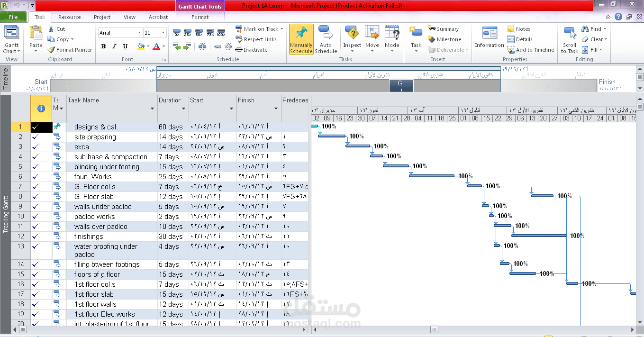Indent the selected task
The height and width of the screenshot is (337, 644).
point(188,46)
